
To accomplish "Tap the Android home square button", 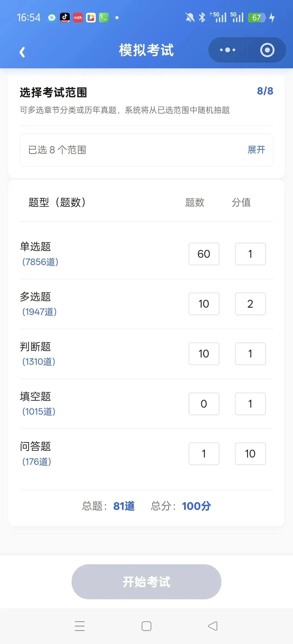I will (146, 626).
